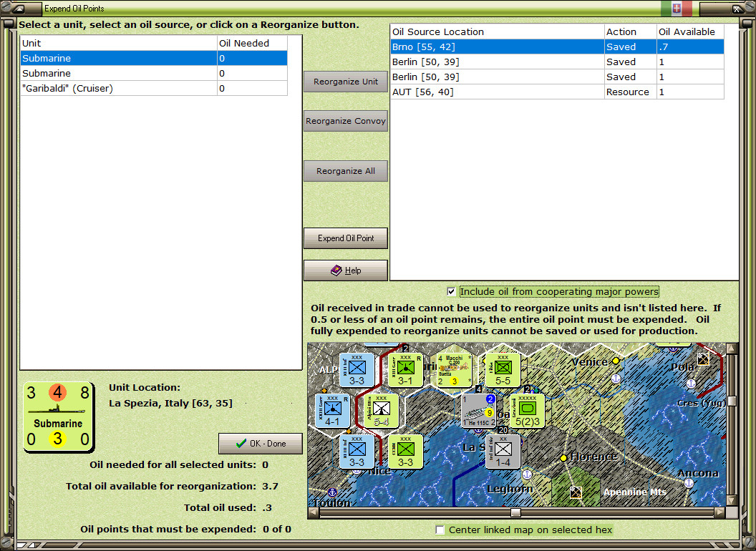
Task: Click the .7 oil available cell
Action: coord(690,47)
